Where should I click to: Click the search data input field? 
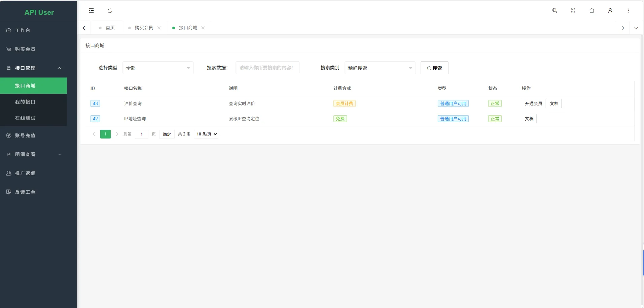pos(267,68)
